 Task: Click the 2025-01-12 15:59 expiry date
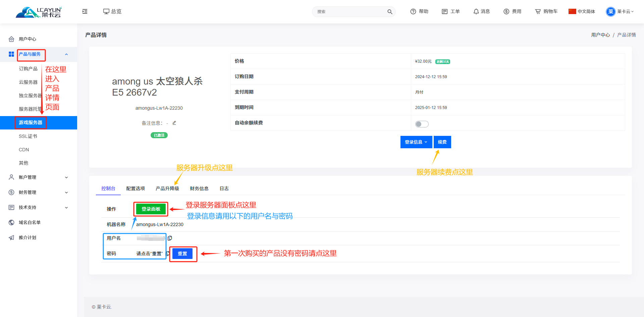431,108
